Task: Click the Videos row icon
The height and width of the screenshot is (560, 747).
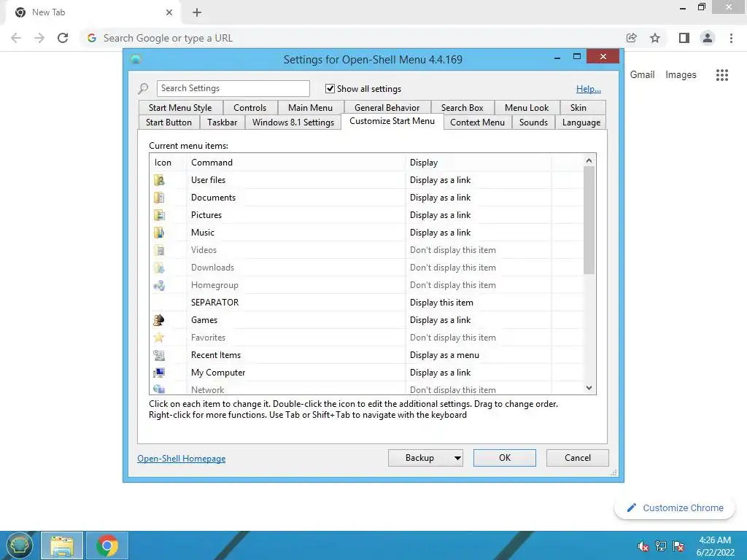Action: (159, 250)
